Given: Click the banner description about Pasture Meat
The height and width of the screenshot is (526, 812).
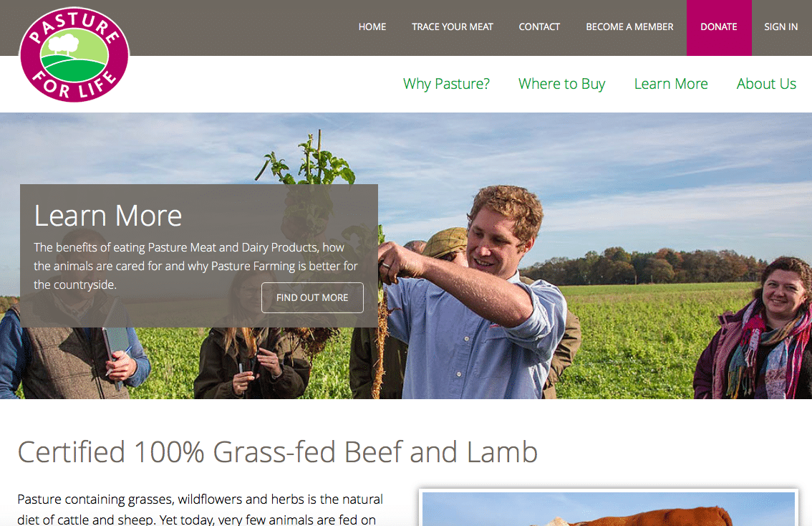Looking at the screenshot, I should pos(195,266).
